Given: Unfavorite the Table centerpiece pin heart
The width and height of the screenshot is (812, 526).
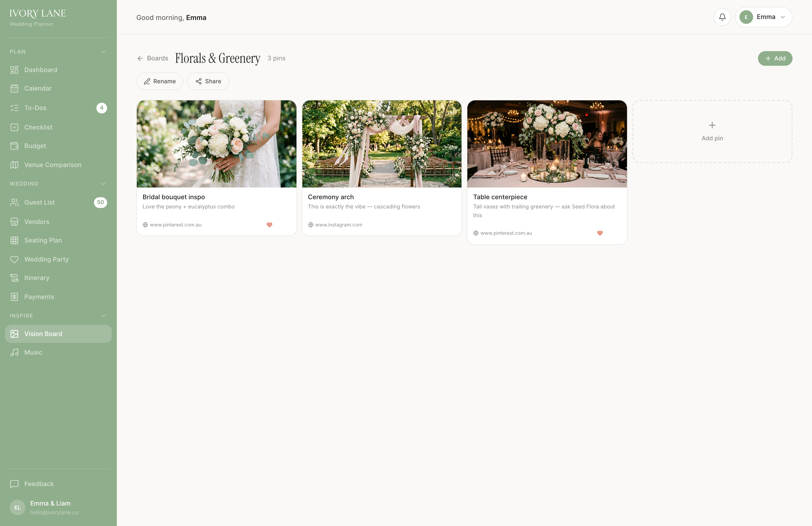Looking at the screenshot, I should coord(600,233).
